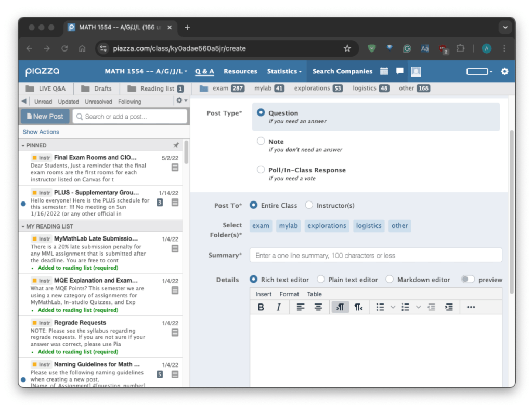Image resolution: width=532 pixels, height=405 pixels.
Task: Open the calendar icon in Piazza header
Action: (x=384, y=71)
